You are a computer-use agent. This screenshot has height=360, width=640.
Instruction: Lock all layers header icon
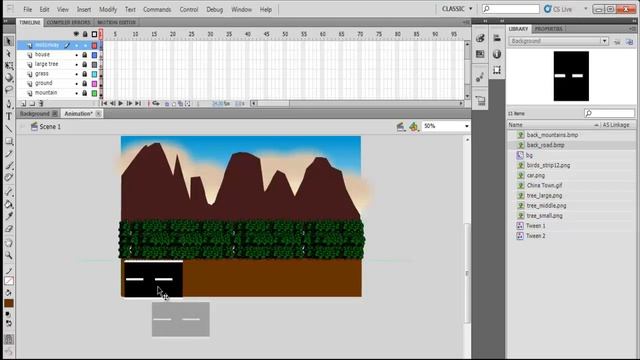click(85, 34)
